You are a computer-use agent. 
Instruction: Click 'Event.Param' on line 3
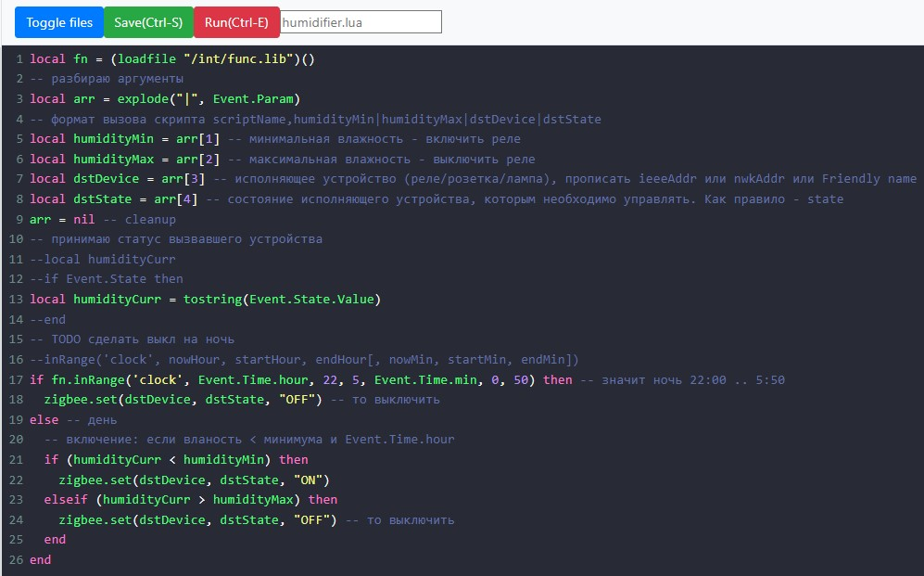[253, 99]
